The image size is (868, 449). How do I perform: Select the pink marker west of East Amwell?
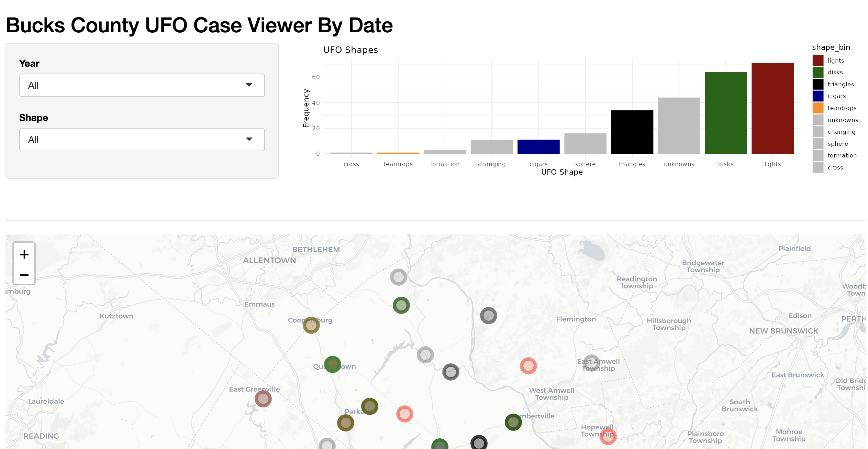[x=528, y=366]
